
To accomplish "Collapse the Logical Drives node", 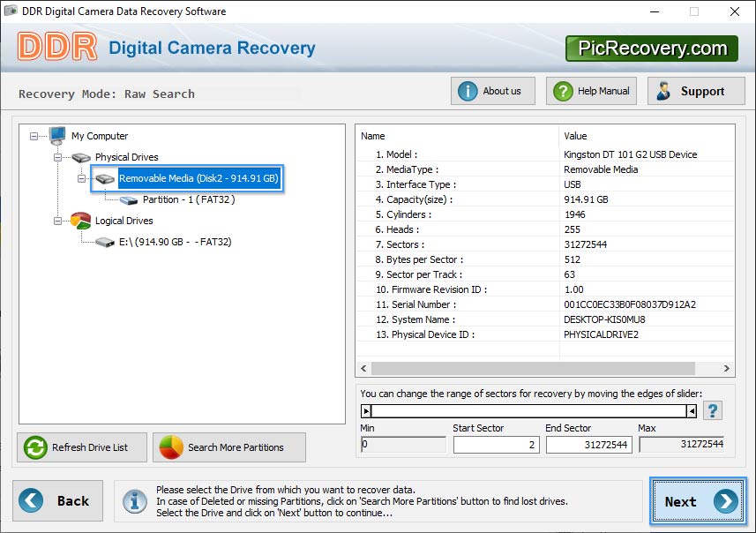I will point(57,221).
